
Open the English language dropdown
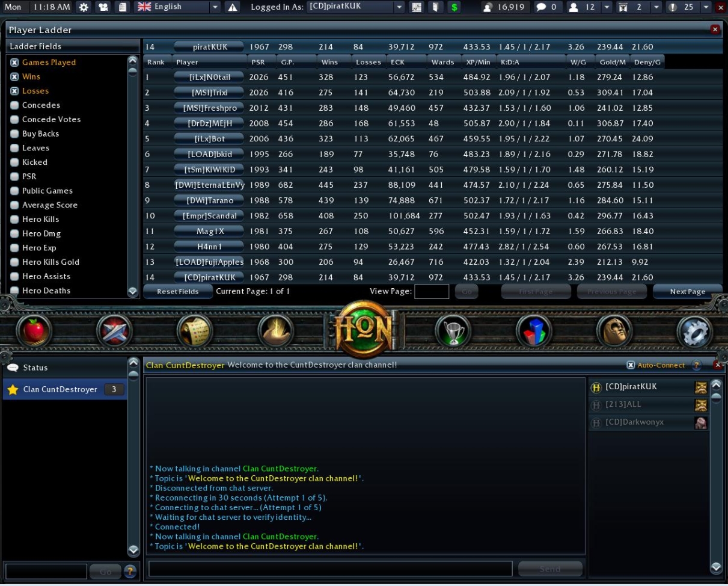coord(177,7)
